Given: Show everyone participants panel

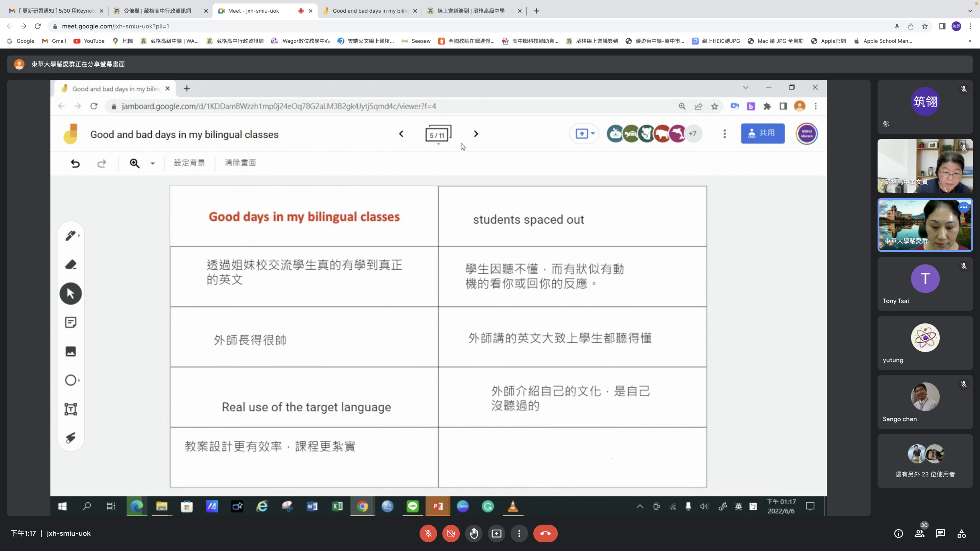Looking at the screenshot, I should [x=920, y=533].
